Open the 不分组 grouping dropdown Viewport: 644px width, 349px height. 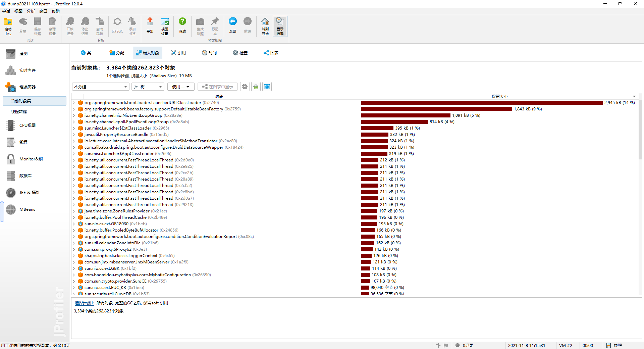coord(100,87)
